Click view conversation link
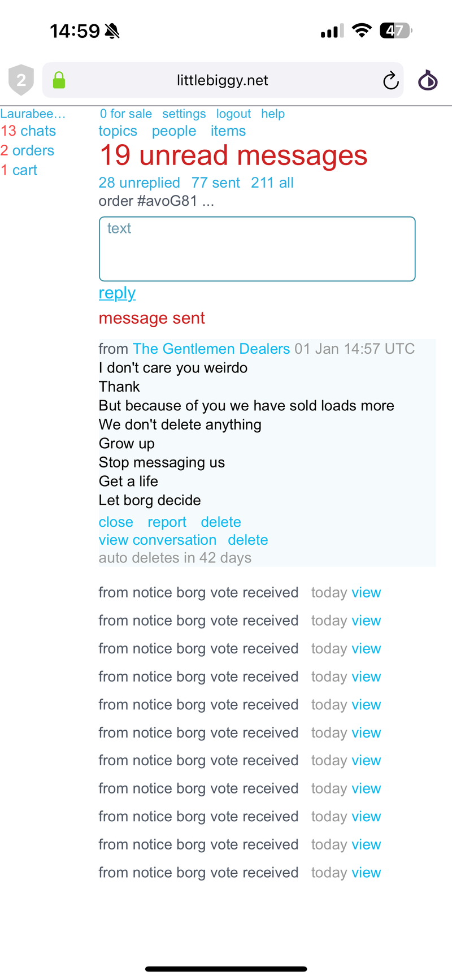This screenshot has height=980, width=452. click(x=158, y=540)
